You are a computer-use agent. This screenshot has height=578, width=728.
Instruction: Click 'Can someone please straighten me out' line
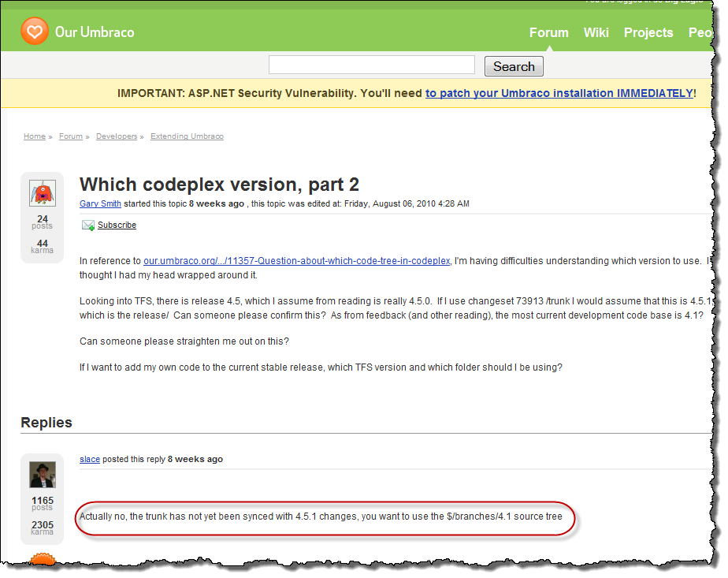(184, 341)
